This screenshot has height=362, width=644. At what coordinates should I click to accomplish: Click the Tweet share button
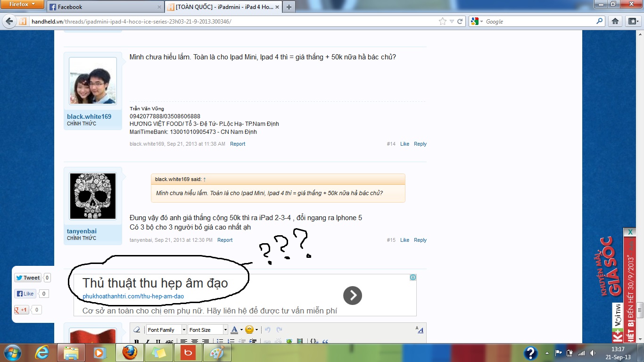coord(28,278)
